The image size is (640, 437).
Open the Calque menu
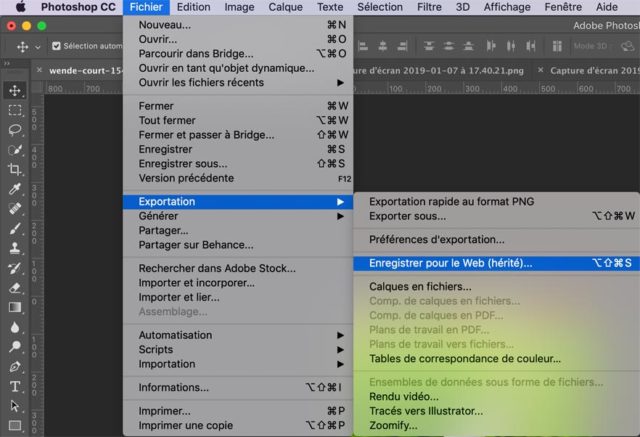click(285, 7)
